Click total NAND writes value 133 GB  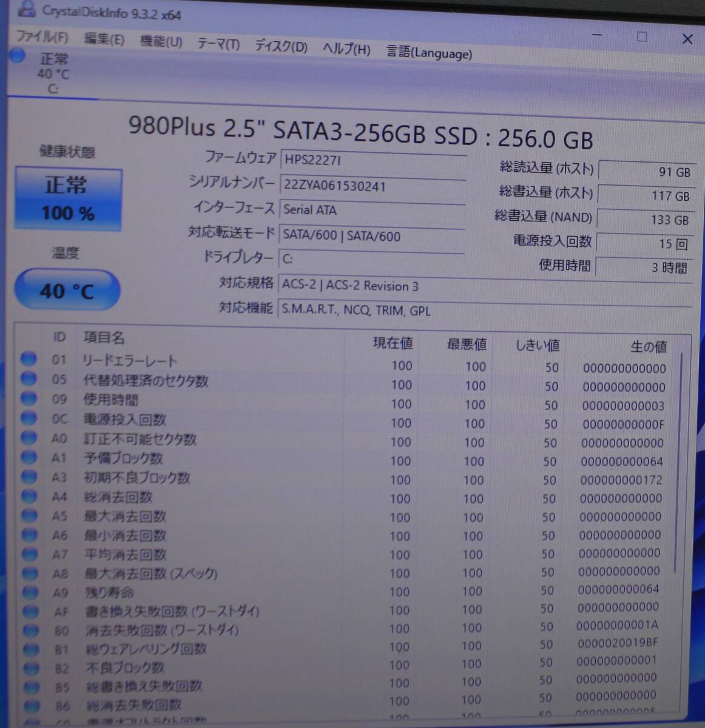click(644, 220)
